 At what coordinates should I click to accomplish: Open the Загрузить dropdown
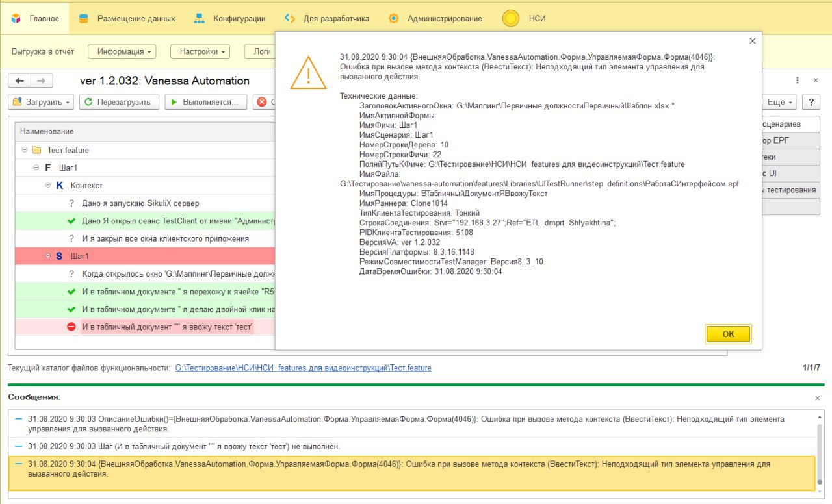(x=41, y=102)
